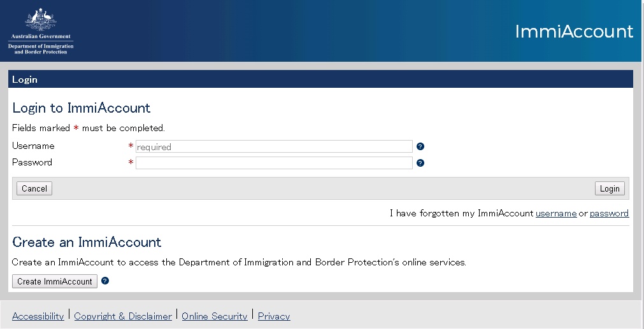The height and width of the screenshot is (329, 644).
Task: Click the Create ImmiAccount button
Action: (55, 281)
